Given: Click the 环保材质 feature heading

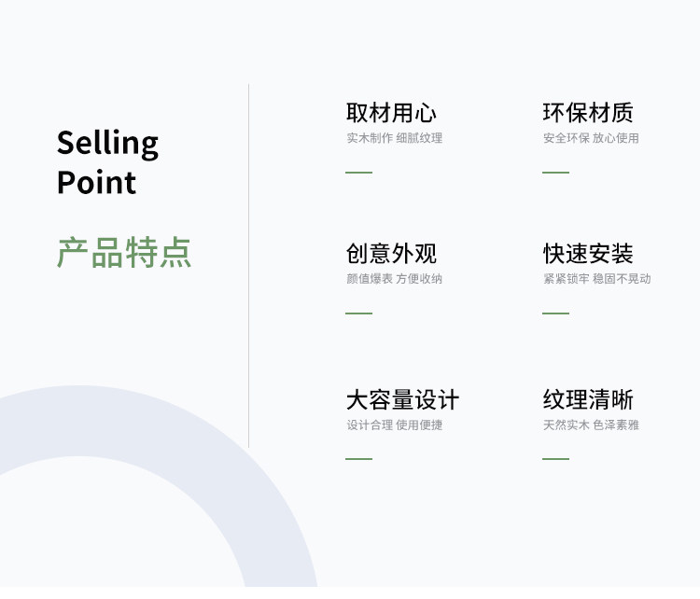Looking at the screenshot, I should 588,113.
